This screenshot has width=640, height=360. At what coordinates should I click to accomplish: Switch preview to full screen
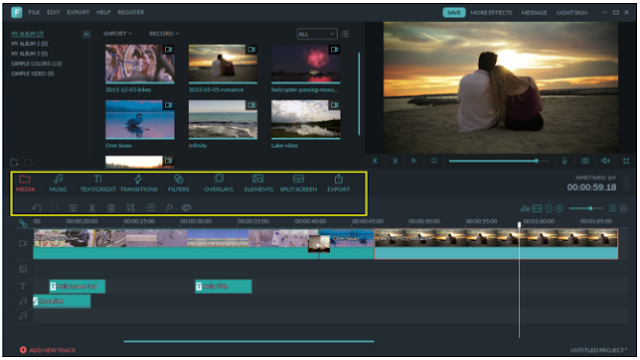[x=626, y=161]
